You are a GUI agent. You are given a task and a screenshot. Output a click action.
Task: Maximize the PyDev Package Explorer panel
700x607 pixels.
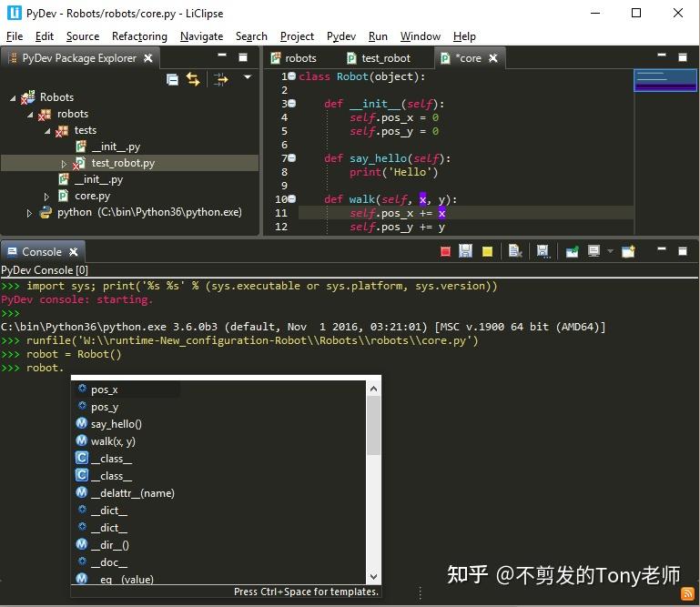coord(243,57)
